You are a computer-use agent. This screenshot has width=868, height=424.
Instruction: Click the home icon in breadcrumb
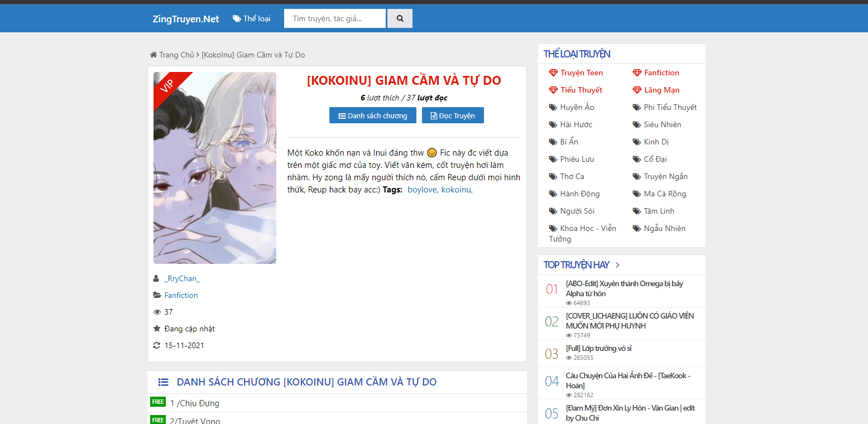coord(154,55)
